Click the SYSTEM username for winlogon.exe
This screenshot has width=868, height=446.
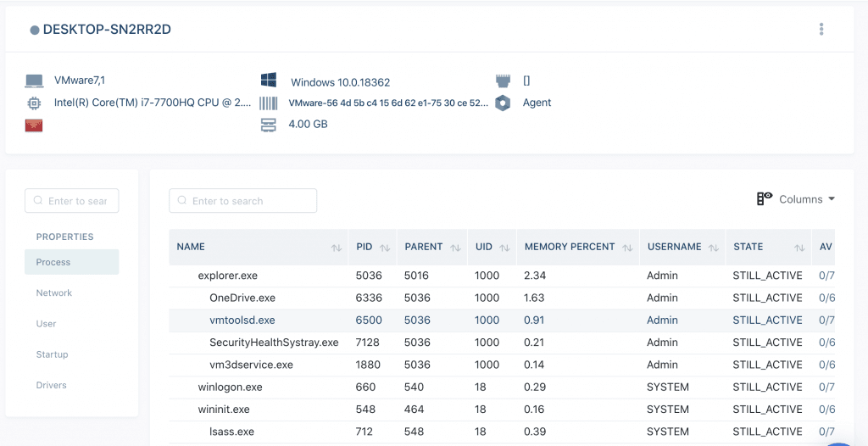[x=668, y=387]
